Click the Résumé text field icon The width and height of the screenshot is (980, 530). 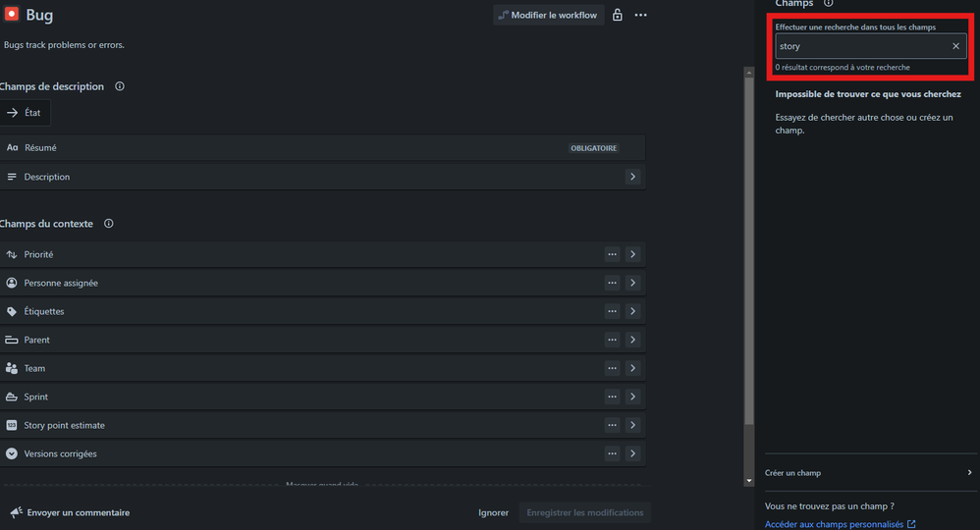click(12, 147)
